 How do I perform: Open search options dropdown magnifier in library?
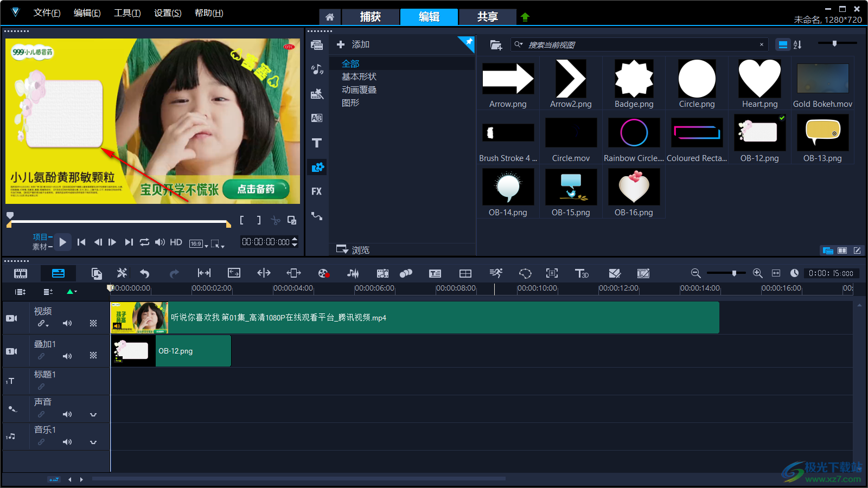(x=519, y=44)
